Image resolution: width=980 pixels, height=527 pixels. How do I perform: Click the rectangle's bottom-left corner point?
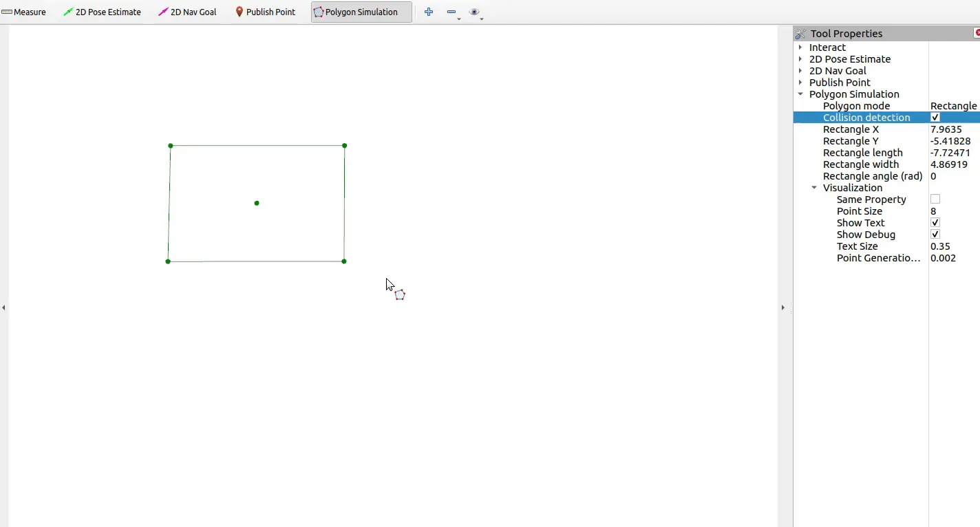click(x=168, y=261)
